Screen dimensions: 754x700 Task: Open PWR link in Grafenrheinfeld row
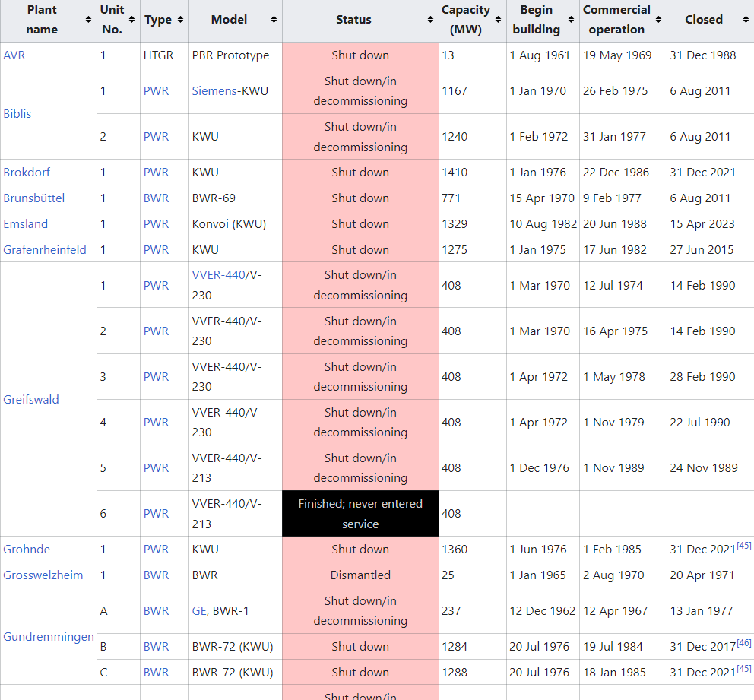pos(157,250)
